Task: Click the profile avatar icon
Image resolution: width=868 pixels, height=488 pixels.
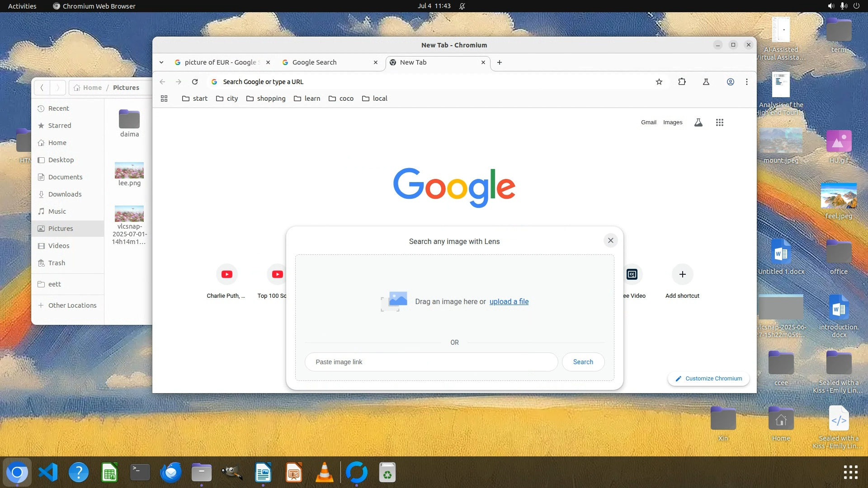Action: point(730,82)
